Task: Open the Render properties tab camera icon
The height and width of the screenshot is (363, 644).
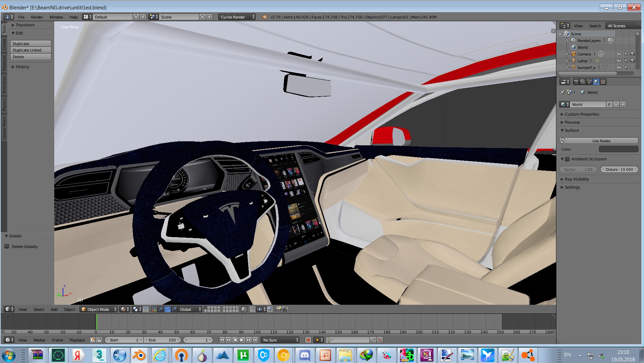Action: [576, 82]
